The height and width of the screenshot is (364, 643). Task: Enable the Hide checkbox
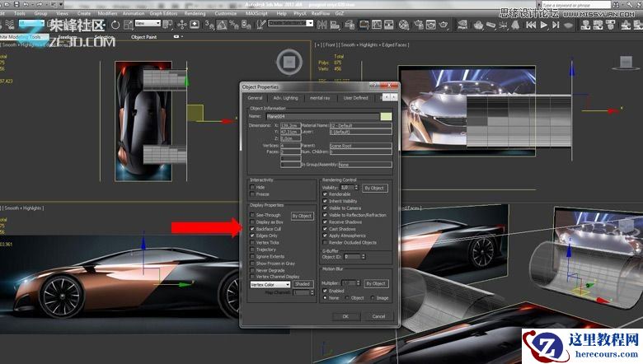pos(252,187)
